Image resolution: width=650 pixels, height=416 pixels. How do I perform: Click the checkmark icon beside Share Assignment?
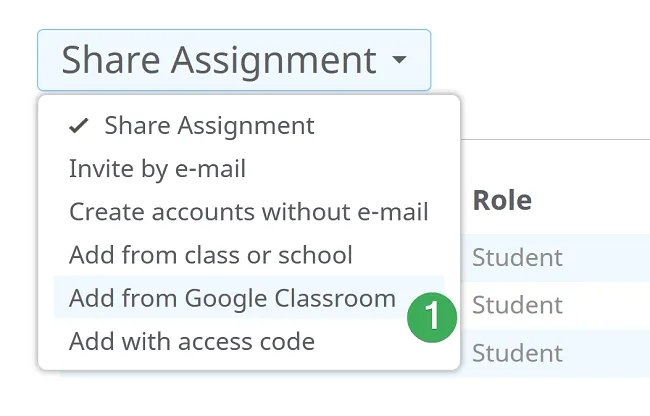click(79, 126)
